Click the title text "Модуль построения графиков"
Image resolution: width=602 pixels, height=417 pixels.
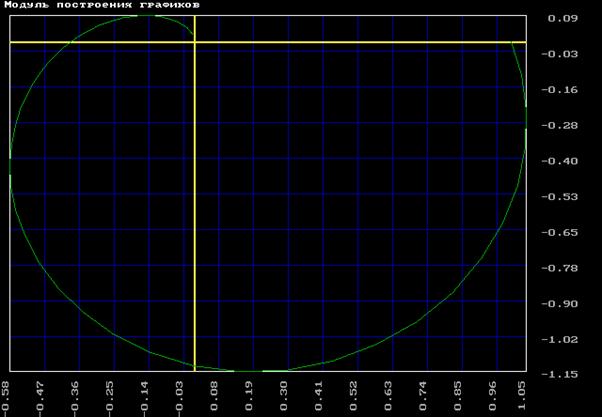(x=100, y=6)
